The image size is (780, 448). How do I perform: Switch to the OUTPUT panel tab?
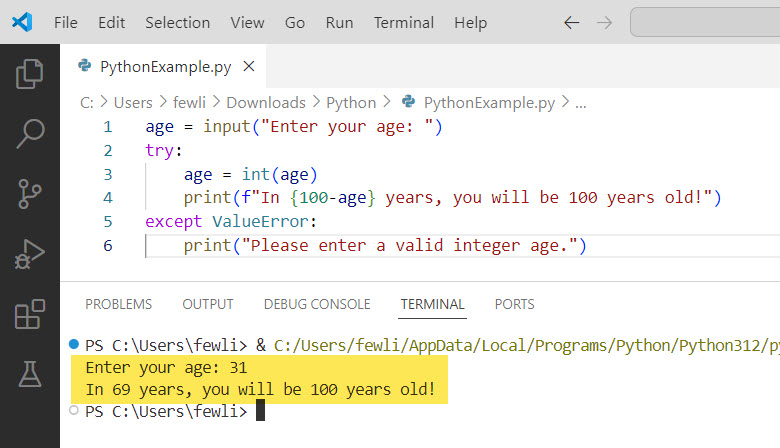click(x=208, y=304)
